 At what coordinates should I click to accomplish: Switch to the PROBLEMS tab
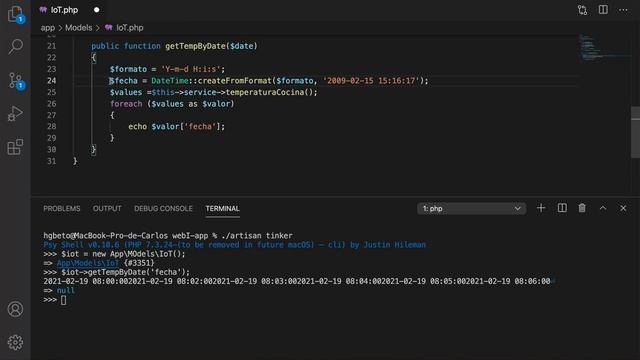pyautogui.click(x=62, y=209)
